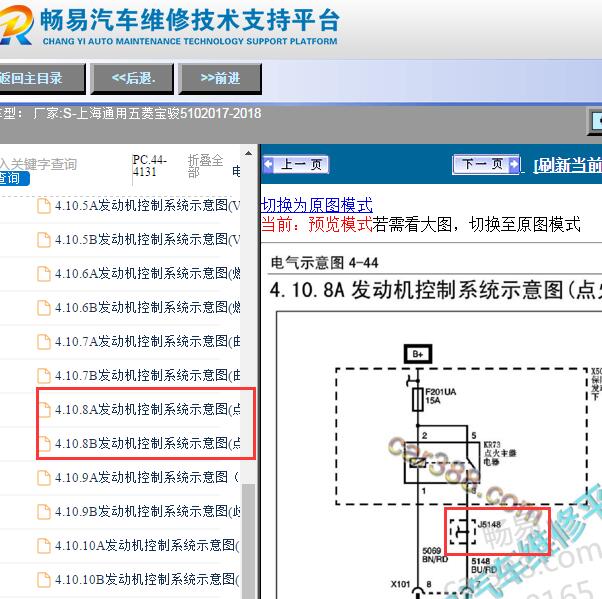Click the 畅易 platform logo icon
This screenshot has height=599, width=602.
[x=16, y=24]
